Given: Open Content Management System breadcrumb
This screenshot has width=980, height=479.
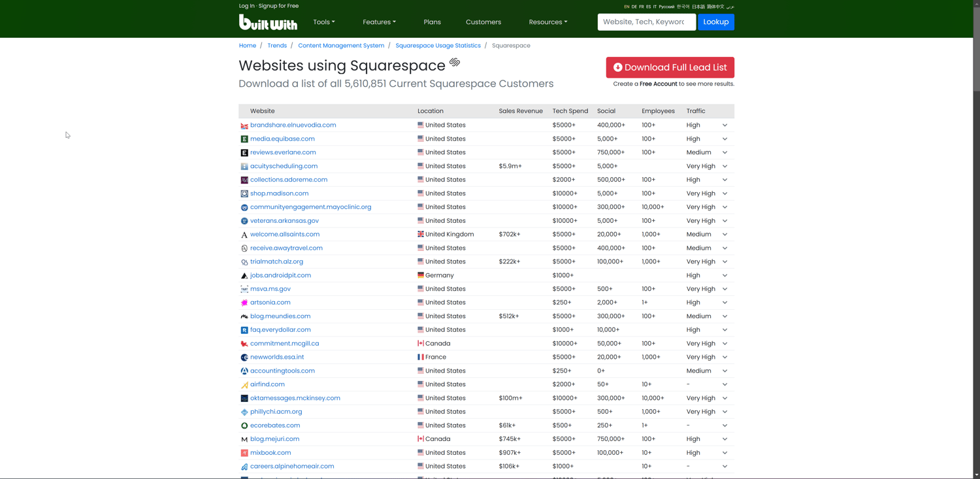Looking at the screenshot, I should [x=341, y=46].
